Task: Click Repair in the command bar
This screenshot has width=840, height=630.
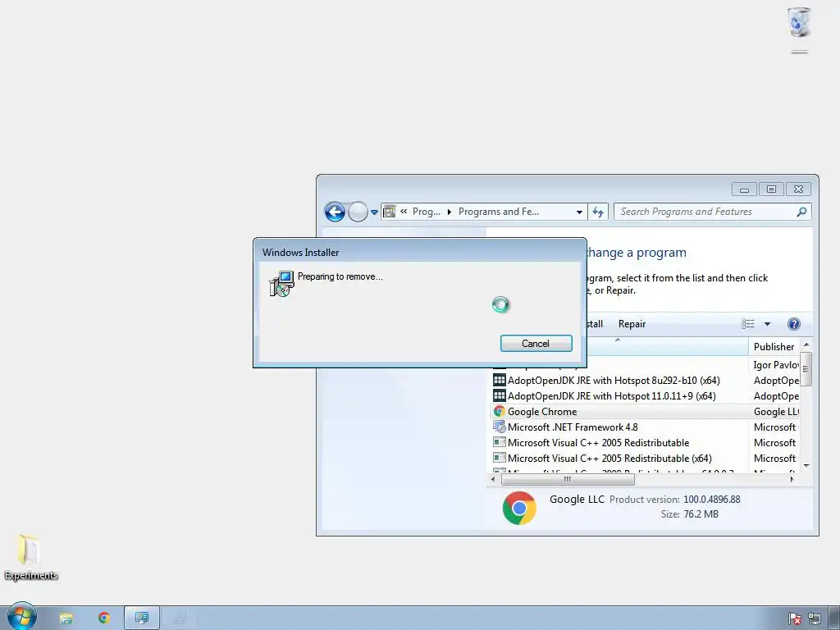Action: [632, 324]
